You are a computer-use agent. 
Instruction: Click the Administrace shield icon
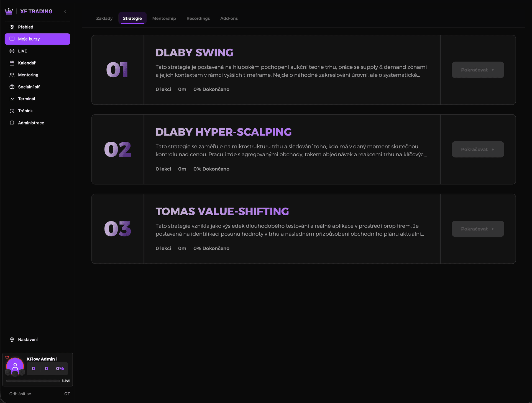12,123
